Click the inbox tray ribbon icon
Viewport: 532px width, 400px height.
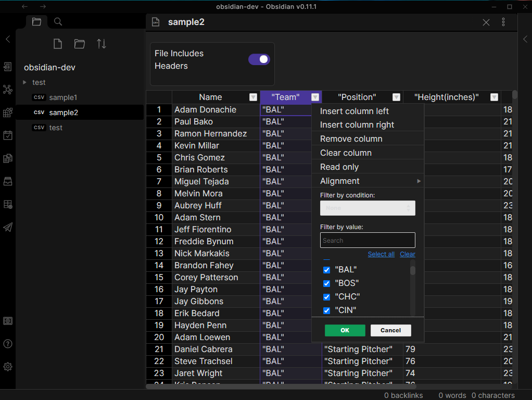click(x=8, y=181)
